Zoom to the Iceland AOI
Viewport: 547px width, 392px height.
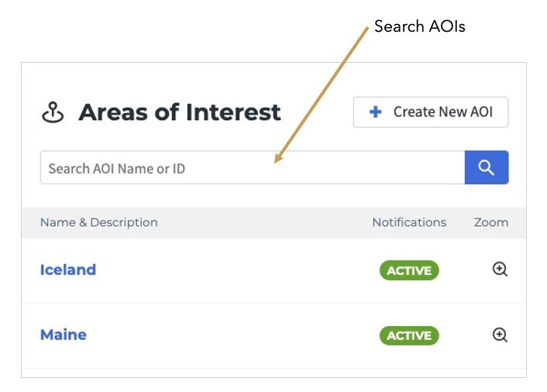click(x=500, y=270)
